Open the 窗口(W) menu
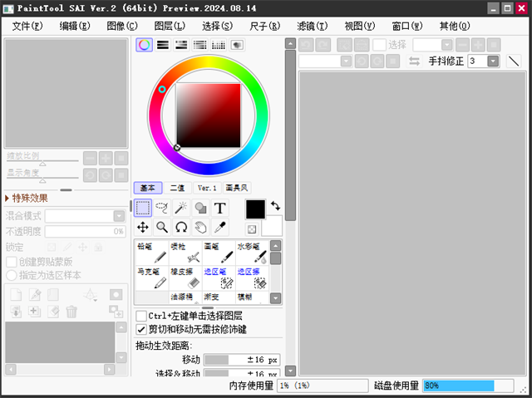This screenshot has height=398, width=532. pyautogui.click(x=407, y=26)
